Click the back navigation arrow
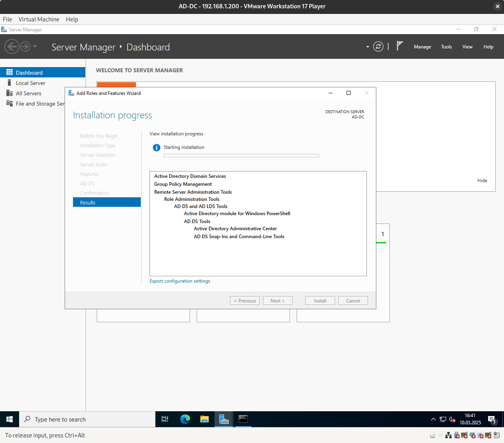Image resolution: width=504 pixels, height=443 pixels. point(11,47)
